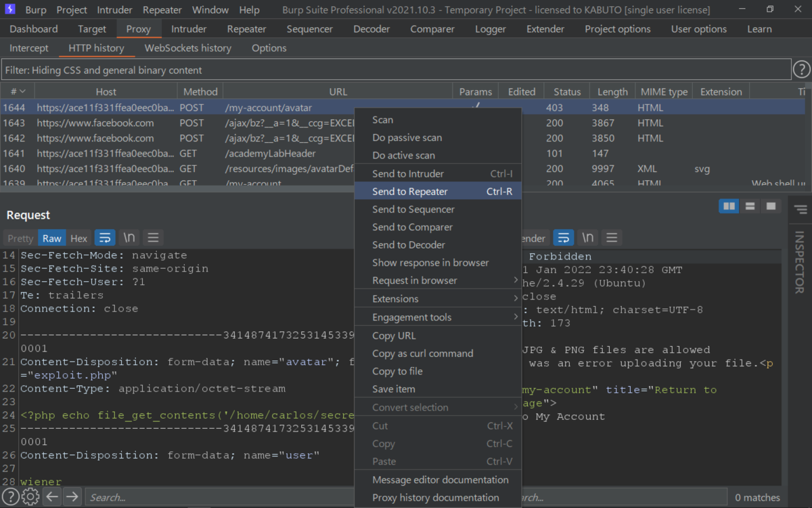
Task: Choose Scan from context menu
Action: [x=438, y=120]
